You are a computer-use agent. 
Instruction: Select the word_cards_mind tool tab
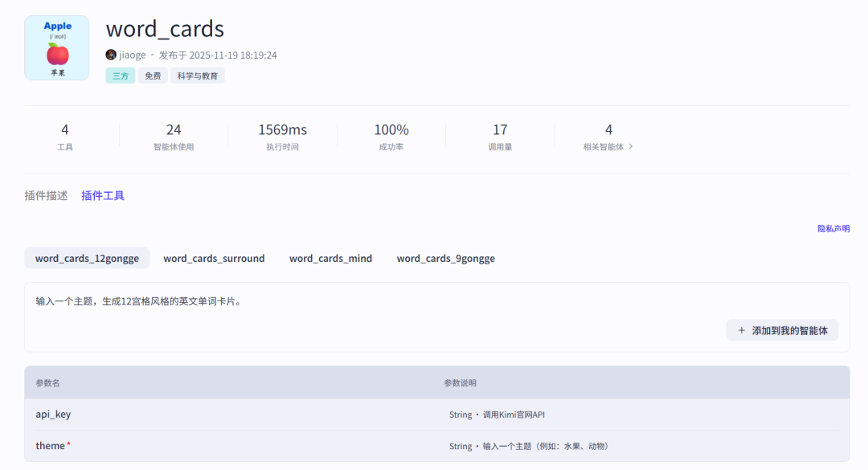tap(330, 258)
